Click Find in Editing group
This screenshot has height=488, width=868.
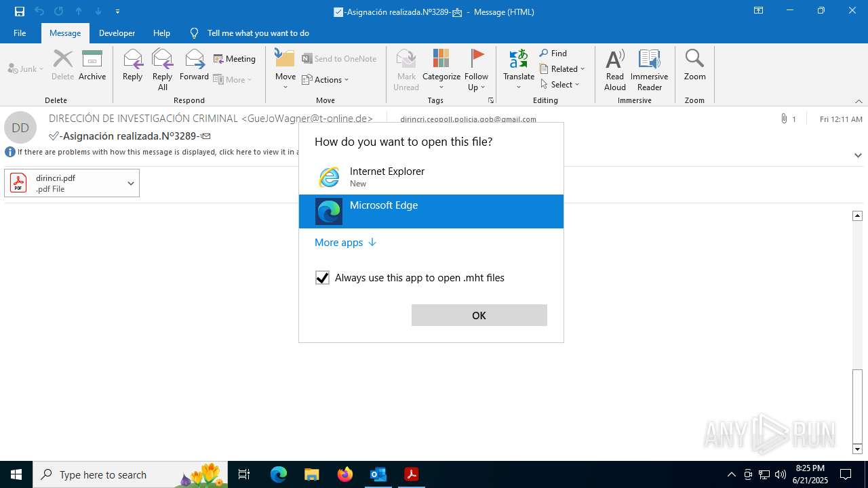(x=553, y=54)
